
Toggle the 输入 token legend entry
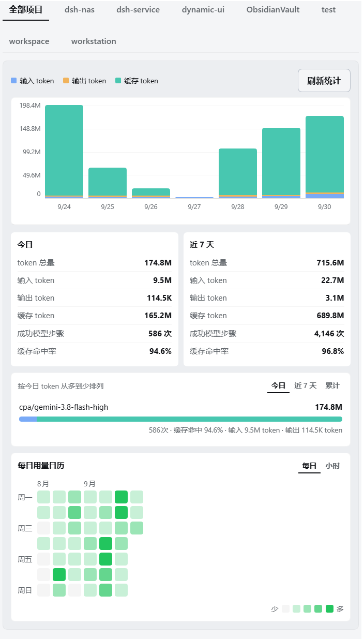(x=32, y=81)
